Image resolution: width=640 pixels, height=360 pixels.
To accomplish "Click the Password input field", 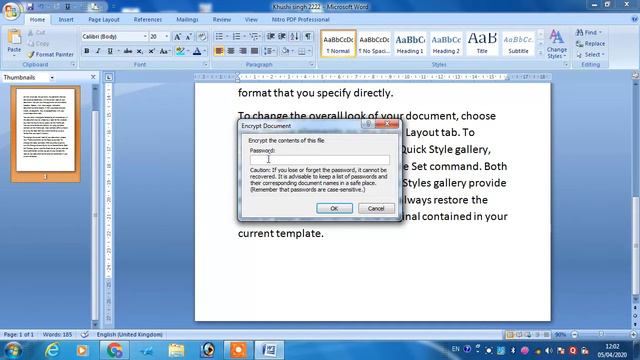I will click(x=320, y=160).
